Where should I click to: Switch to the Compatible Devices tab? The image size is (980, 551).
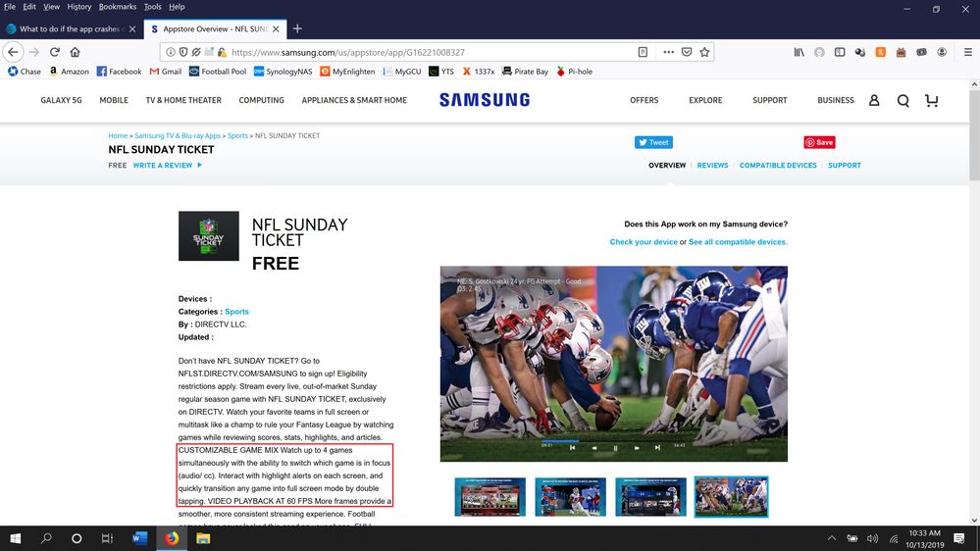click(778, 166)
